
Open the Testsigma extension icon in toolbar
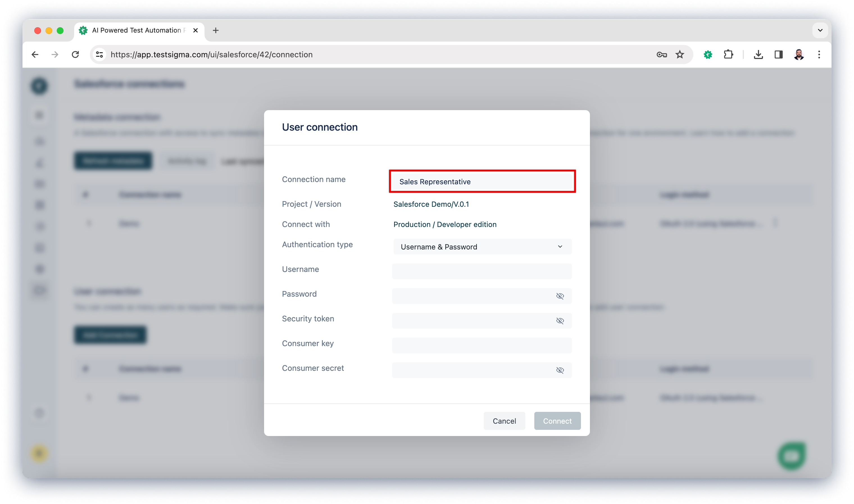708,54
